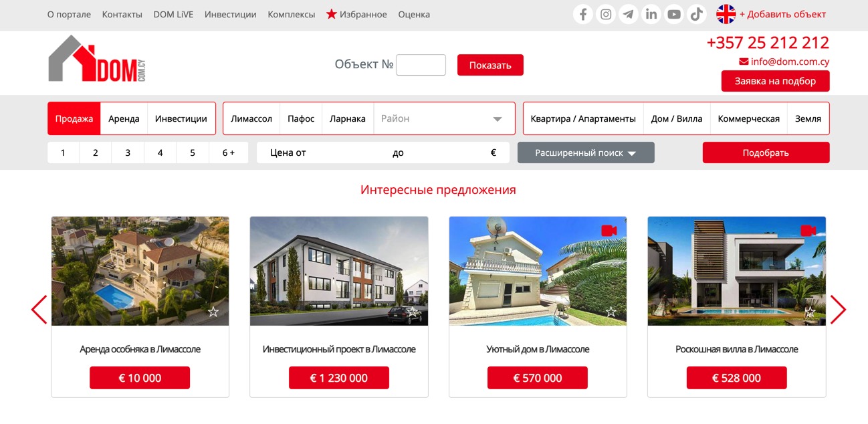Screen dimensions: 868x424
Task: Open the YouTube social icon
Action: 674,14
